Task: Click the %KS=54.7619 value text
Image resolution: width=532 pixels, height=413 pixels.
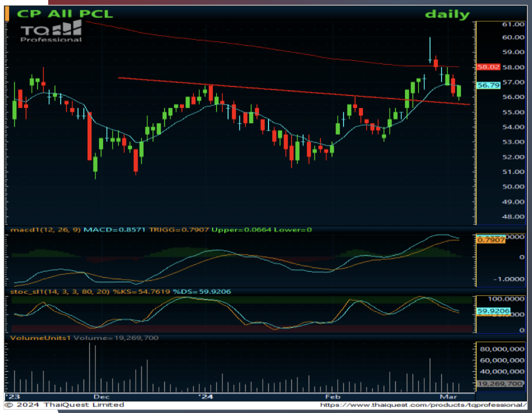Action: pyautogui.click(x=141, y=292)
